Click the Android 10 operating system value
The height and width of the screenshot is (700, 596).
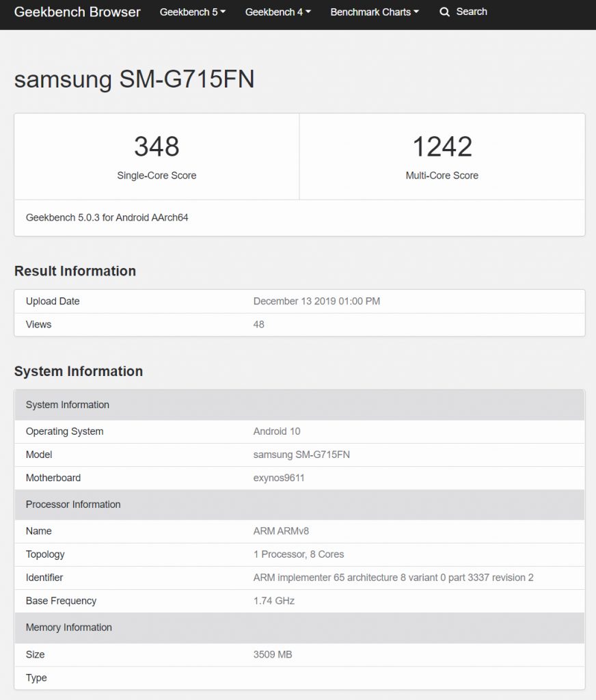tap(277, 431)
